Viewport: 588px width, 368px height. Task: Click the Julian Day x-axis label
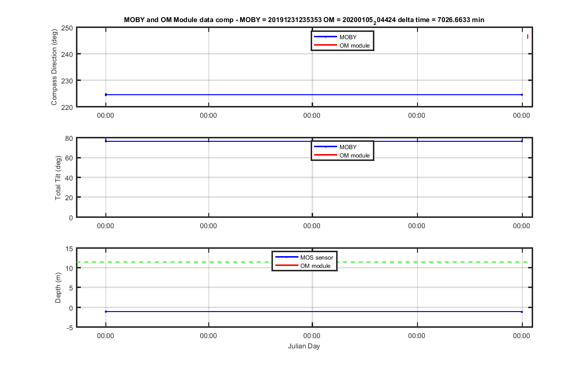tap(304, 346)
